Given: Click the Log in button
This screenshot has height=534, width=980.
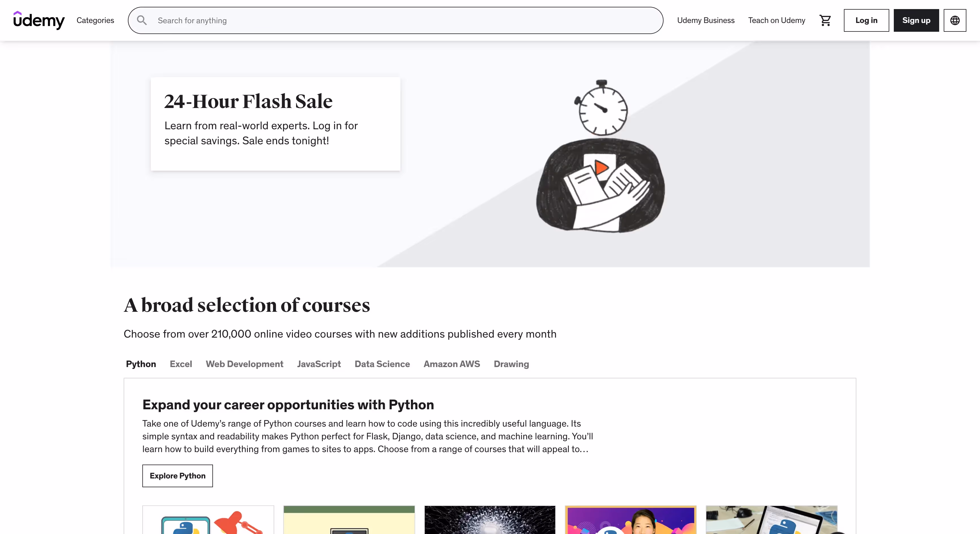Looking at the screenshot, I should coord(866,20).
